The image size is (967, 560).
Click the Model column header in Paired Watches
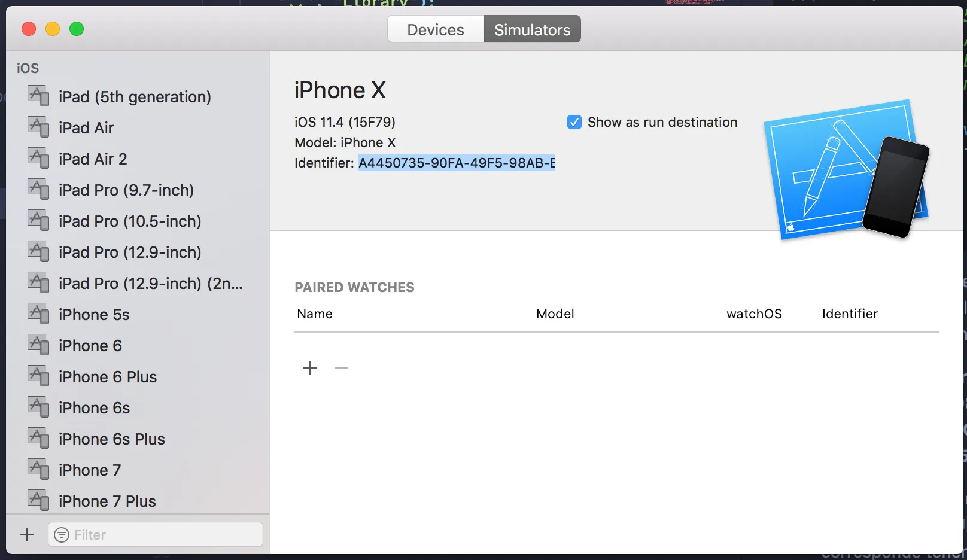555,314
